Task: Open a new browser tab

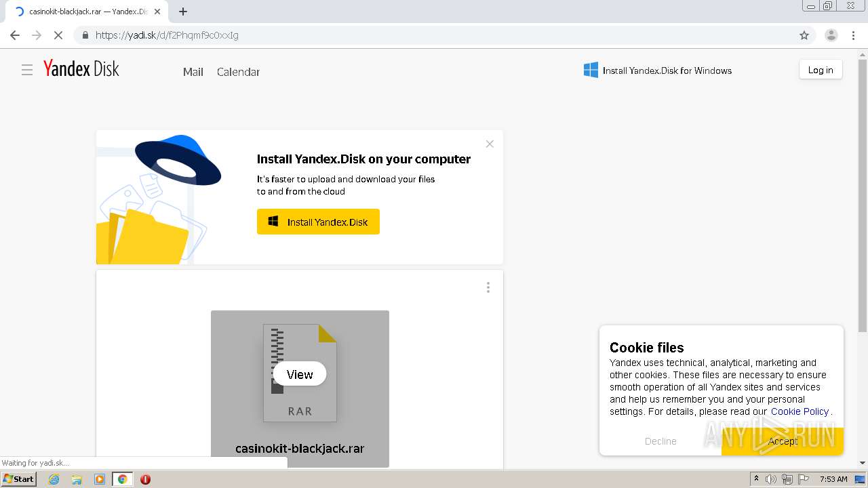Action: [x=183, y=12]
